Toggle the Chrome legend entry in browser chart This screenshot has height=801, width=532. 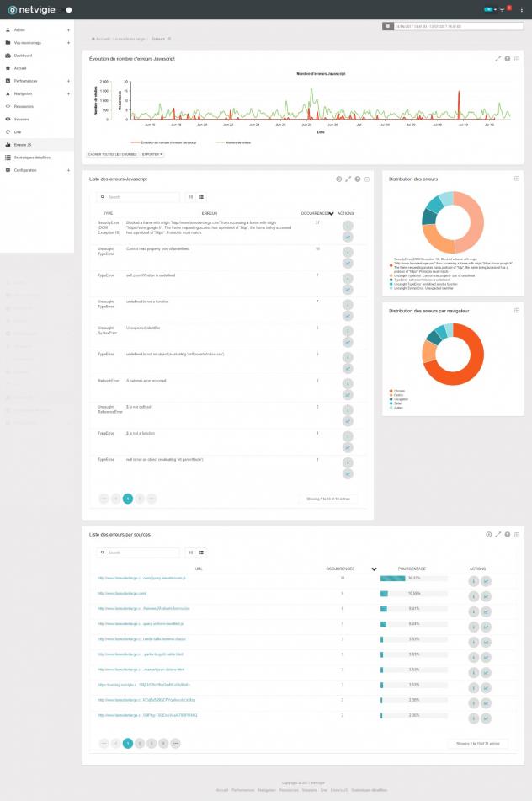[397, 391]
